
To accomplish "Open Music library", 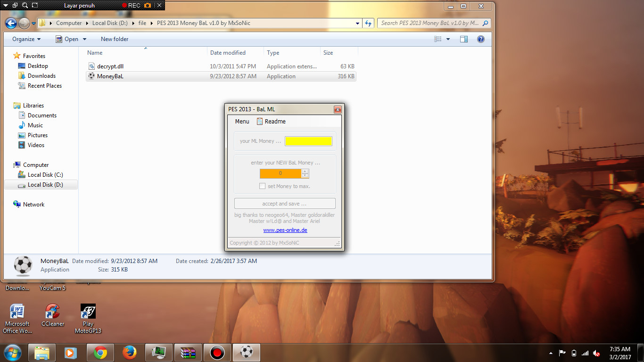I will pos(35,125).
